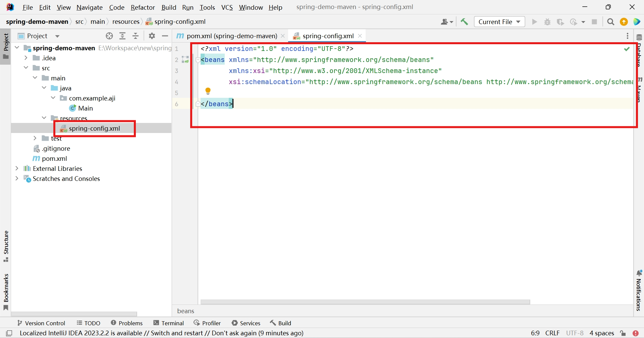The height and width of the screenshot is (338, 644).
Task: Click the red error indicator in status bar
Action: (636, 333)
